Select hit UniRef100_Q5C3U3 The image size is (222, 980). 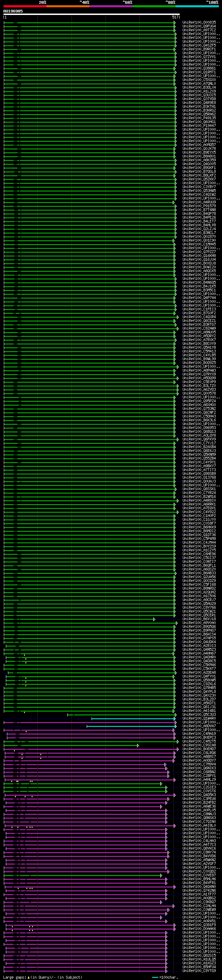199,714
